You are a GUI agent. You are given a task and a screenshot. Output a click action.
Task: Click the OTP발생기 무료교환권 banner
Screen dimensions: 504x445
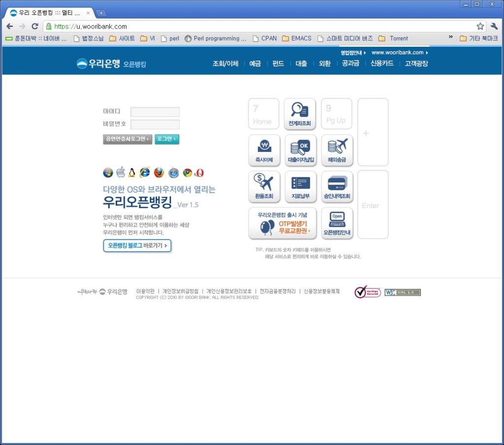pyautogui.click(x=283, y=223)
